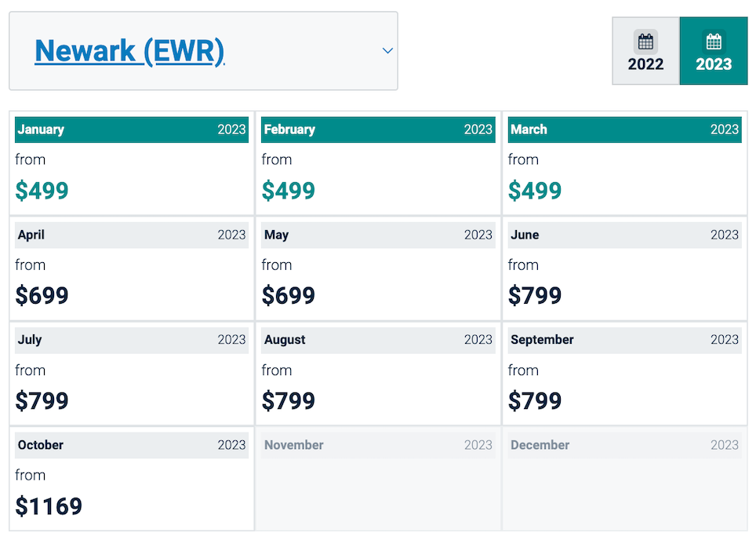Click the $1169 October price
The image size is (756, 540).
[49, 505]
